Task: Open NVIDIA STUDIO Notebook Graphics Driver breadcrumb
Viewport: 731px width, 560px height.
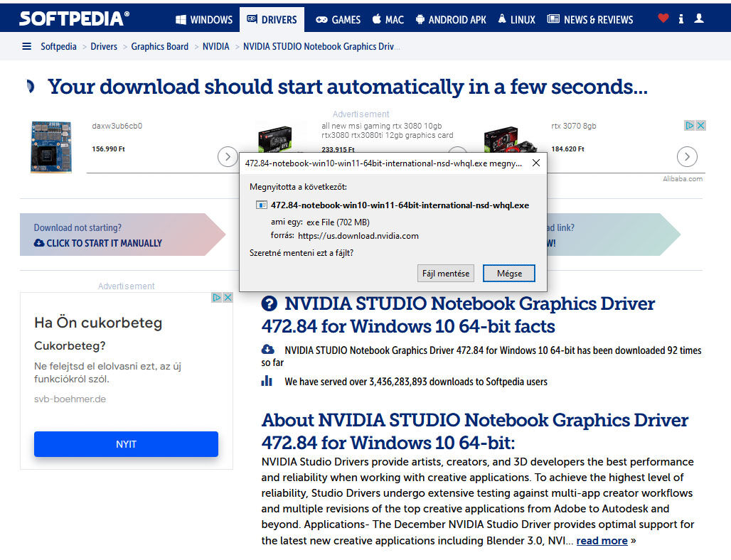Action: (x=321, y=46)
